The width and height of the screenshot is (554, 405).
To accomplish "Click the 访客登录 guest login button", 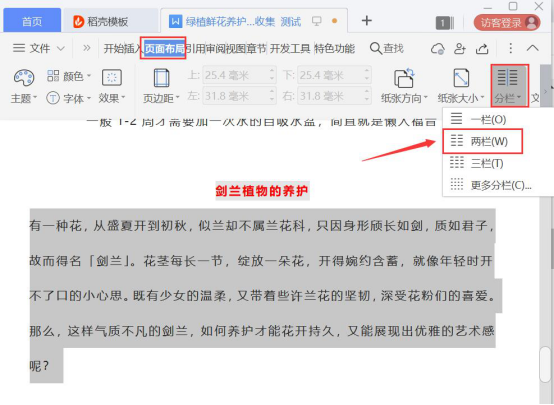I will (507, 23).
